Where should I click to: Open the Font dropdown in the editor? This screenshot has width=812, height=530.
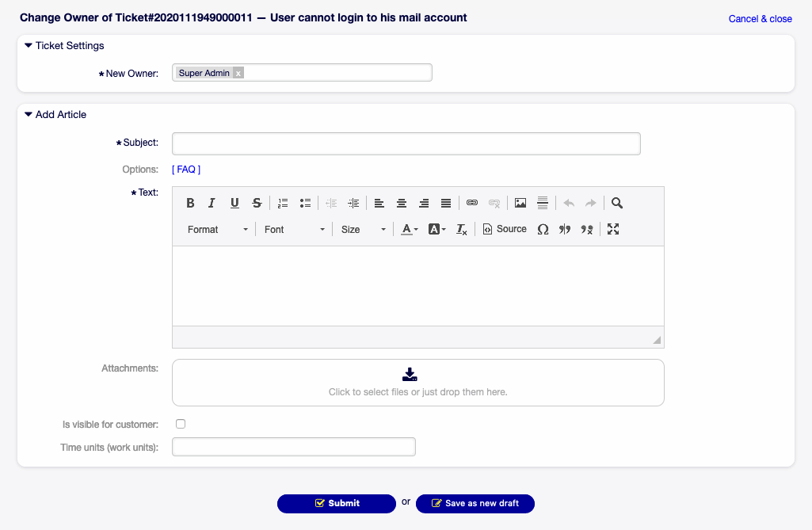(293, 229)
